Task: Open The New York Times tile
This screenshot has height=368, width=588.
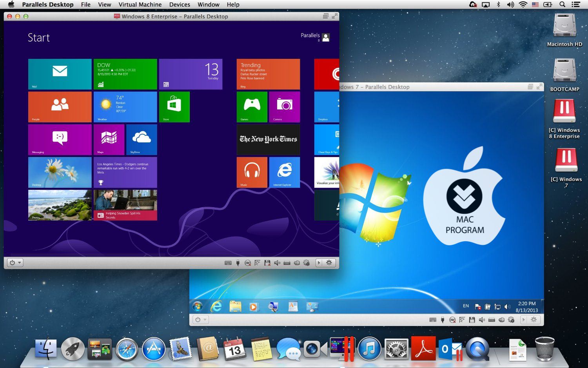Action: coord(268,140)
